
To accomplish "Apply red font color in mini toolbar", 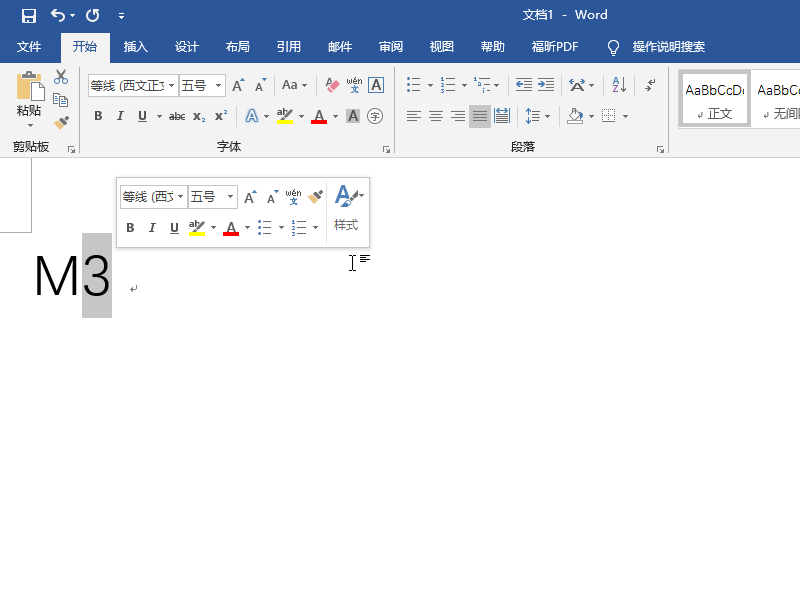I will [231, 228].
